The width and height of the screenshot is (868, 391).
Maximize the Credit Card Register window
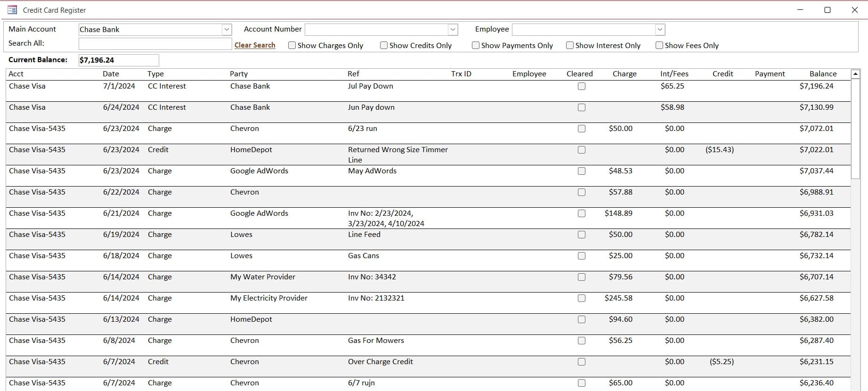827,10
